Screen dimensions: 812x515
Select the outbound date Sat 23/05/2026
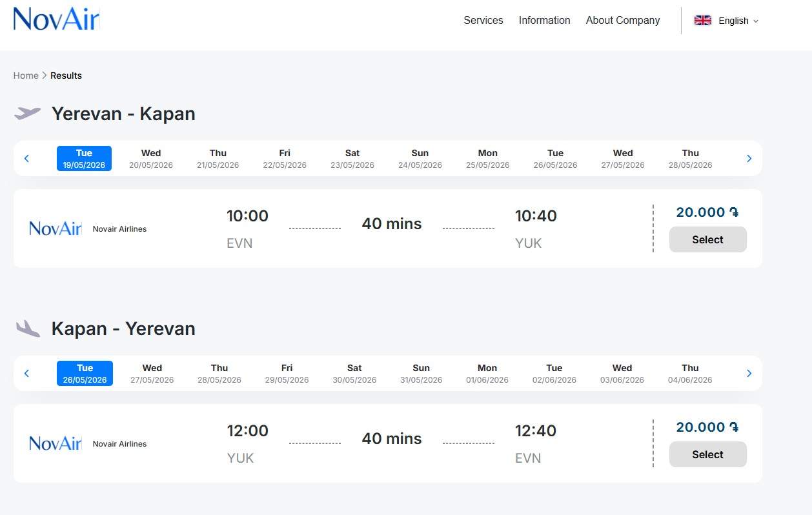coord(352,159)
